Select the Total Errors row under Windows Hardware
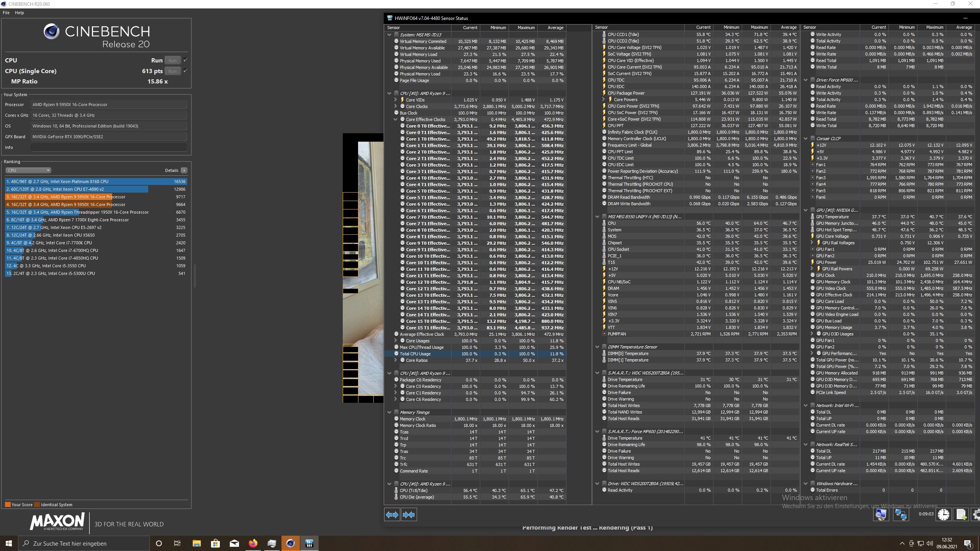Image resolution: width=980 pixels, height=551 pixels. 888,490
